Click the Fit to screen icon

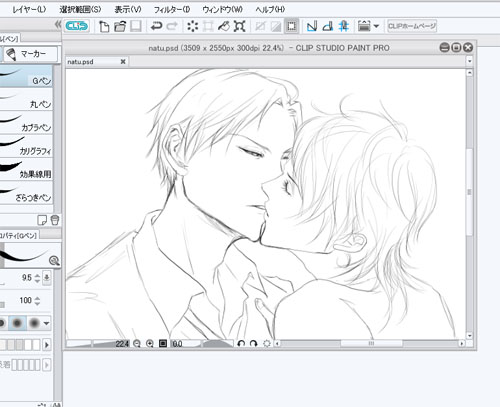tap(163, 343)
